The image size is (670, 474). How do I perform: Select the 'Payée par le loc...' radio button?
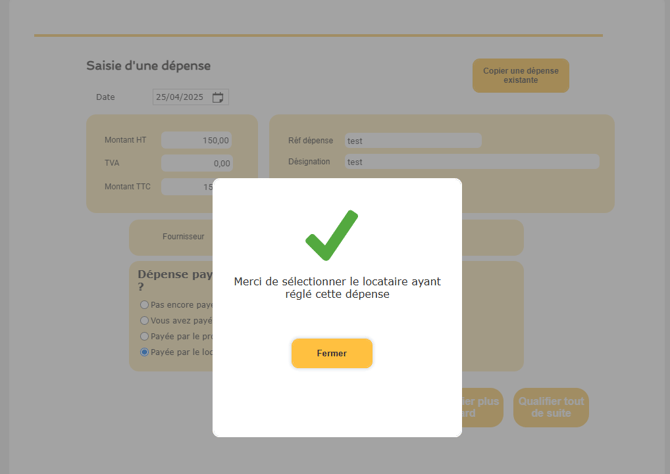point(144,352)
